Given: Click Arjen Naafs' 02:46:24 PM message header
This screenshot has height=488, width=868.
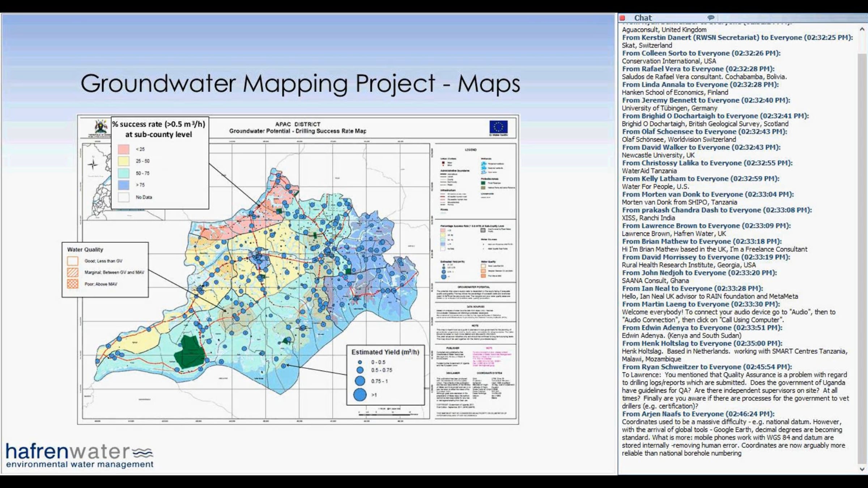Looking at the screenshot, I should coord(698,414).
